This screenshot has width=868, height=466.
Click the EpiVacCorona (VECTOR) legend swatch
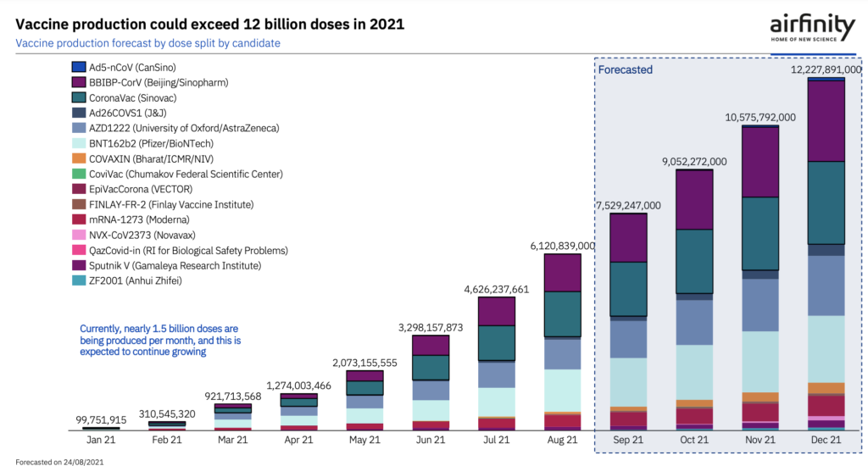coord(79,189)
